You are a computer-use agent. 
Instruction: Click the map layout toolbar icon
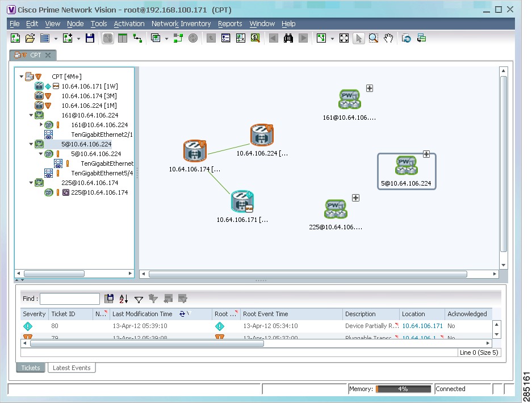[321, 38]
